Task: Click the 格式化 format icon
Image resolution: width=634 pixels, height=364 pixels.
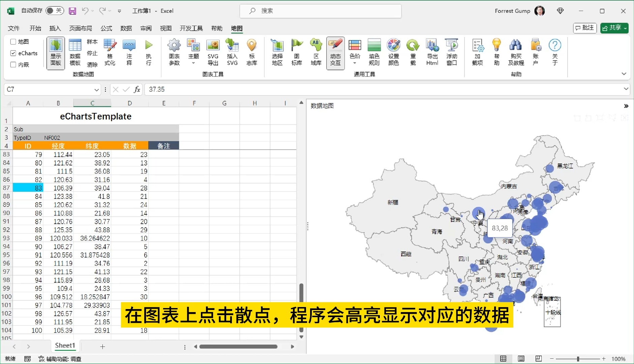Action: tap(110, 53)
